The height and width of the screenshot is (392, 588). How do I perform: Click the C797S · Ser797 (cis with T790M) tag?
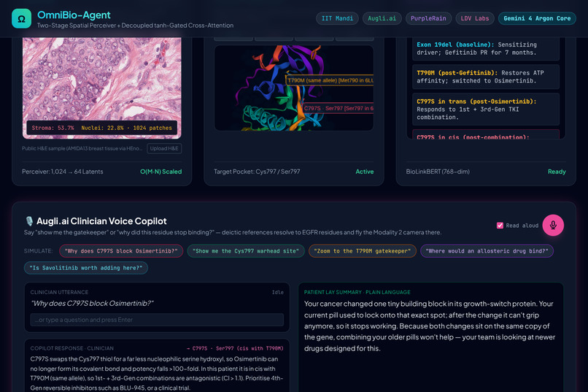[x=235, y=348]
